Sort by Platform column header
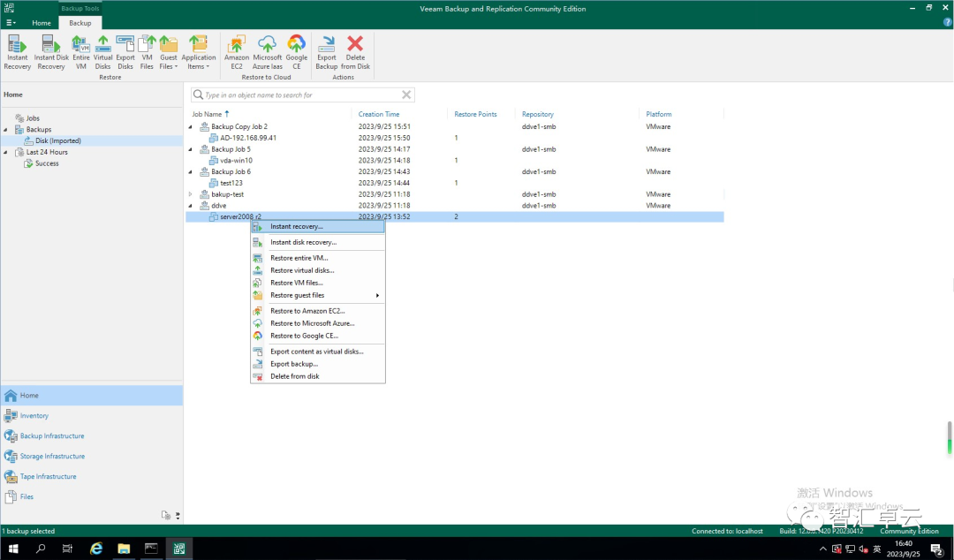The width and height of the screenshot is (954, 560). tap(659, 114)
